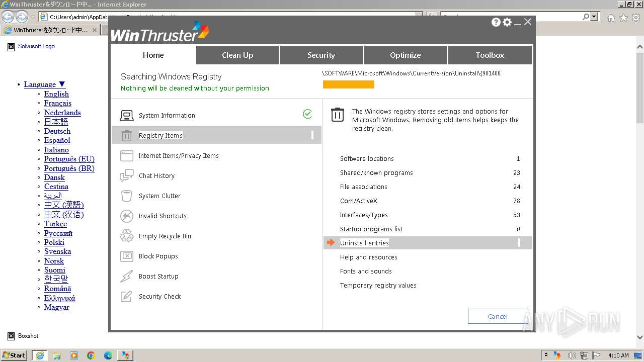This screenshot has width=644, height=362.
Task: Choose Magyar language link
Action: [57, 307]
